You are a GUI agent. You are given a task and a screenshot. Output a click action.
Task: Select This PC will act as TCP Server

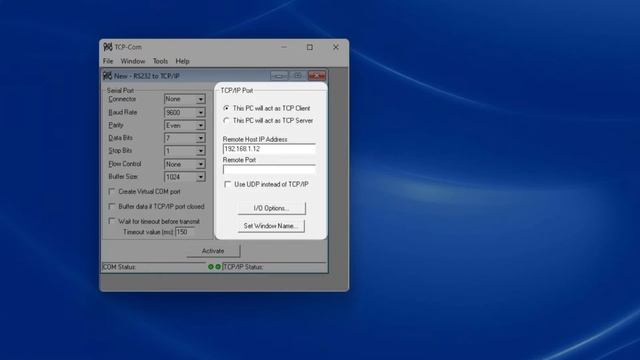tap(226, 120)
